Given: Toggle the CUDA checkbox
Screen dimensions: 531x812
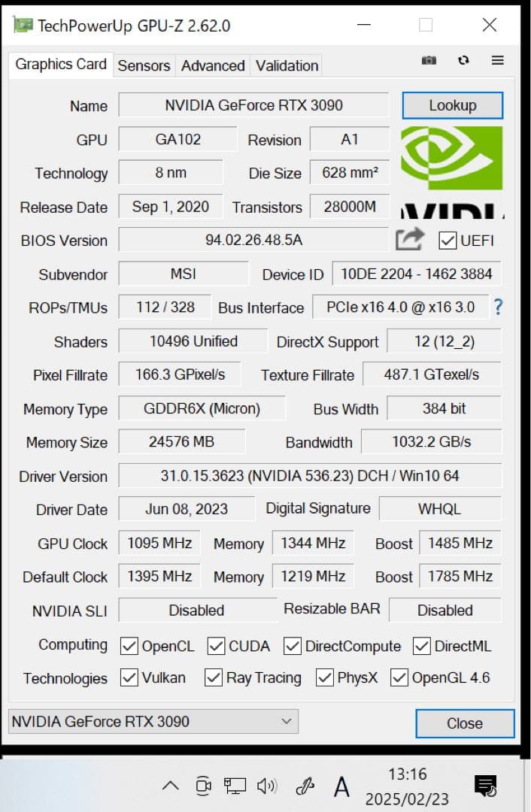Looking at the screenshot, I should [216, 647].
